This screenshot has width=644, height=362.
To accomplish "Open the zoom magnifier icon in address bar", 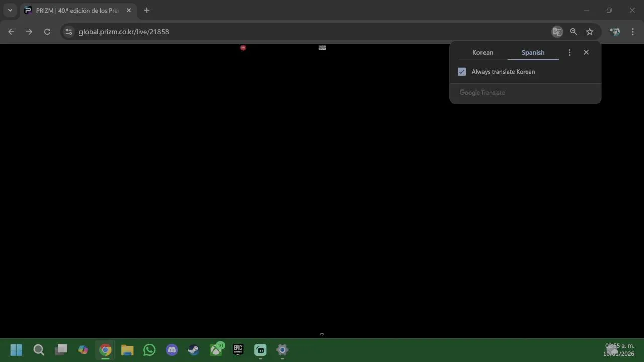I will (573, 32).
